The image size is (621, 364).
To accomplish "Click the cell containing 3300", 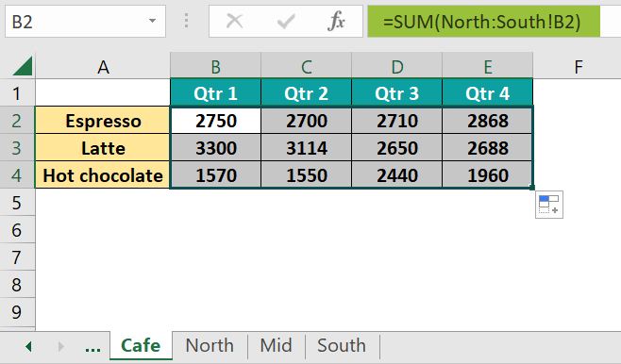I will click(x=215, y=147).
